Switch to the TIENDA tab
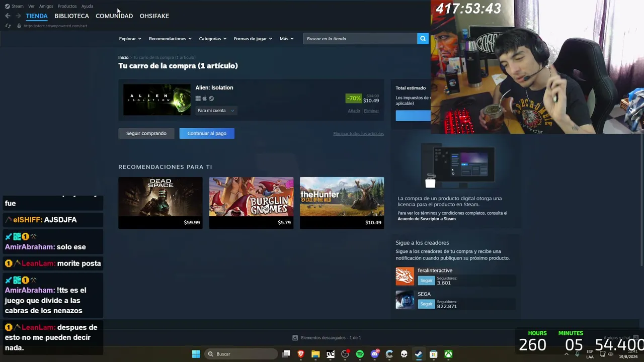This screenshot has height=362, width=644. 37,16
